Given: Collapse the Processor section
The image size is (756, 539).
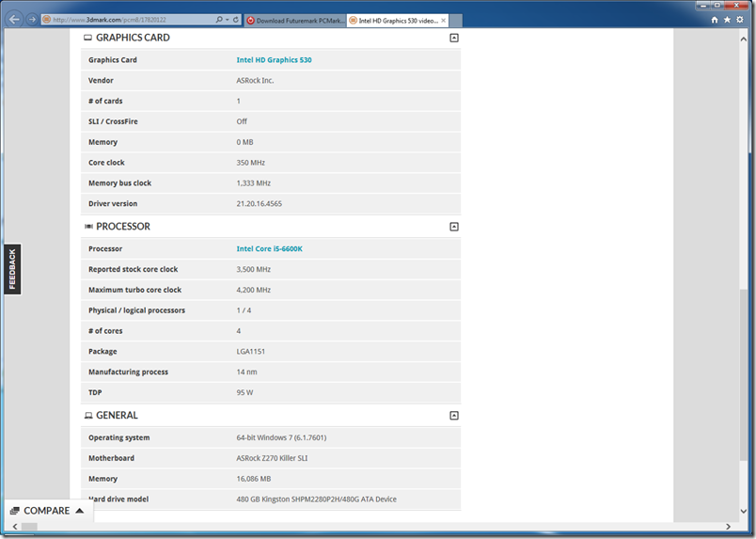Looking at the screenshot, I should 454,227.
